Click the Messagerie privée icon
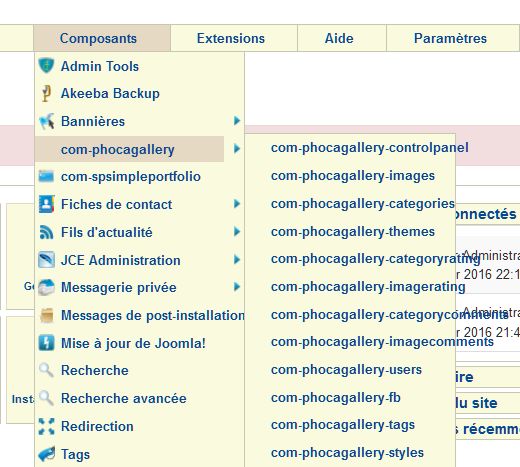Viewport: 520px width, 467px height. pyautogui.click(x=46, y=287)
